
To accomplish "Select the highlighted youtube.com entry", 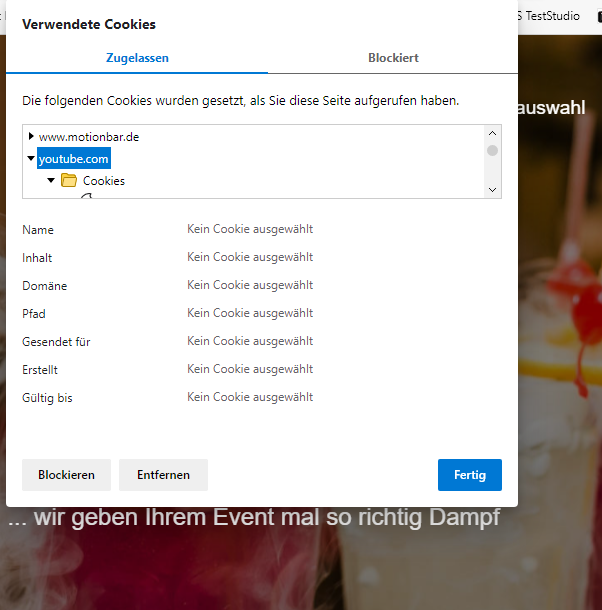I will pos(74,158).
